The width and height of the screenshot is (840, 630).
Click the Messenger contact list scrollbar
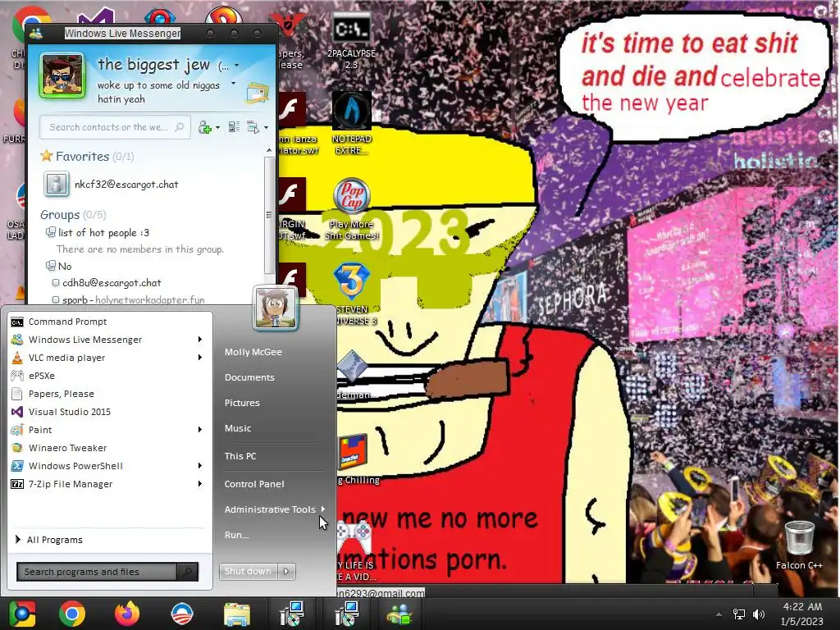(269, 214)
